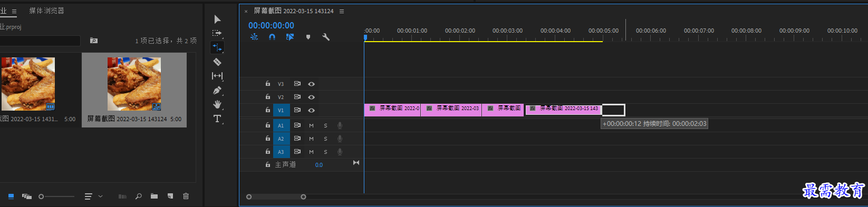Click the timeline timecode 00:00:00:00
Screen dimensions: 868x207
tap(271, 25)
